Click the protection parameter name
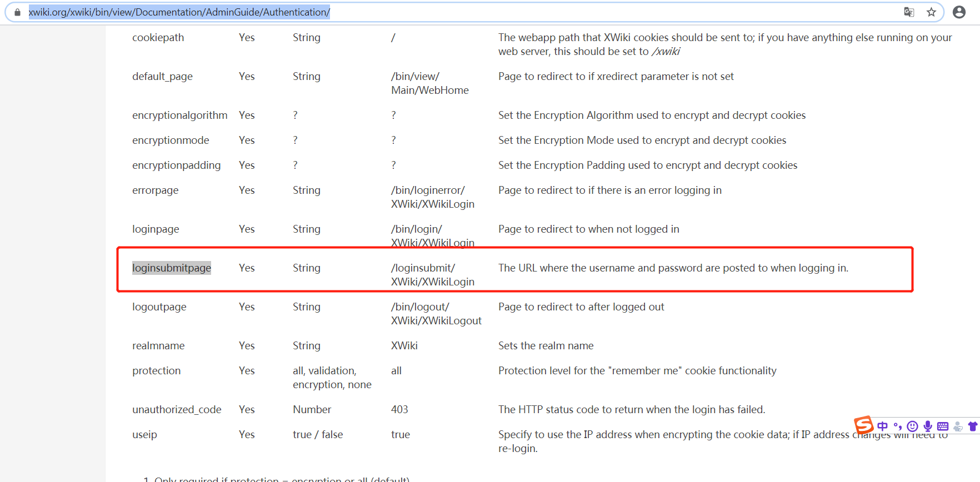The width and height of the screenshot is (980, 482). (x=156, y=370)
